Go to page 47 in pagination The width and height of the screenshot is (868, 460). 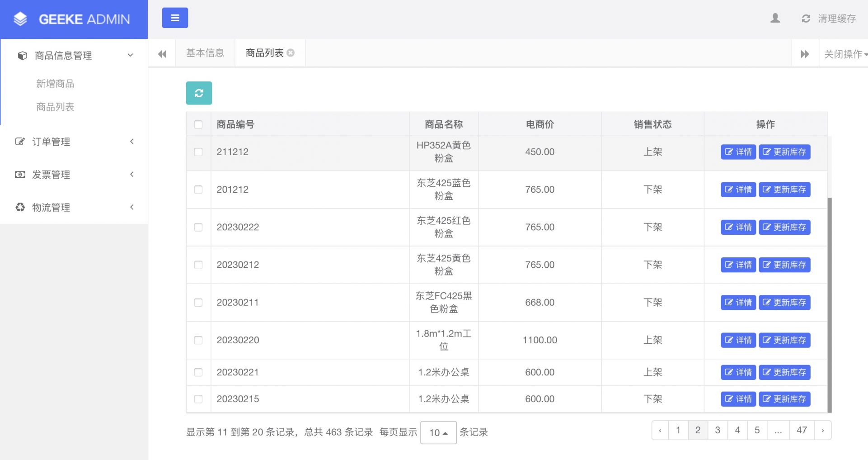(x=802, y=430)
